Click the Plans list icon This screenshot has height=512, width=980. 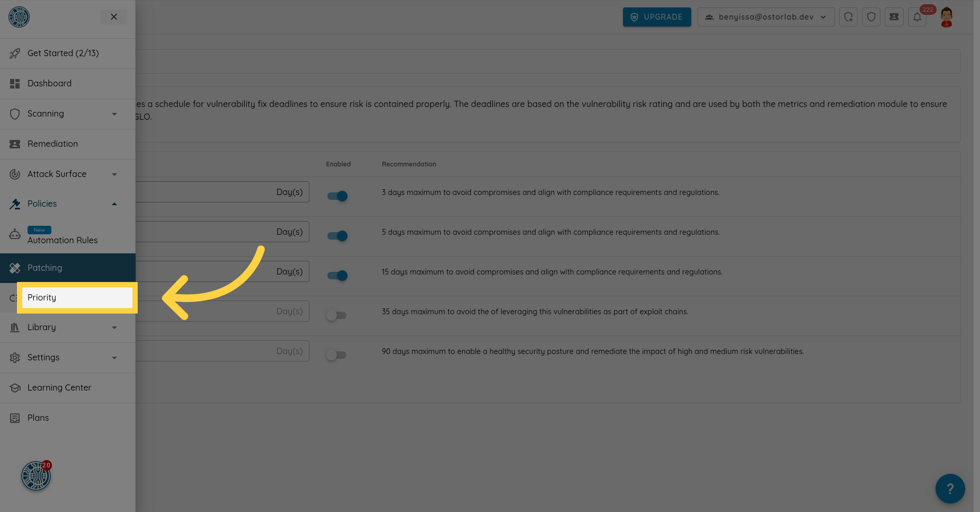click(15, 418)
